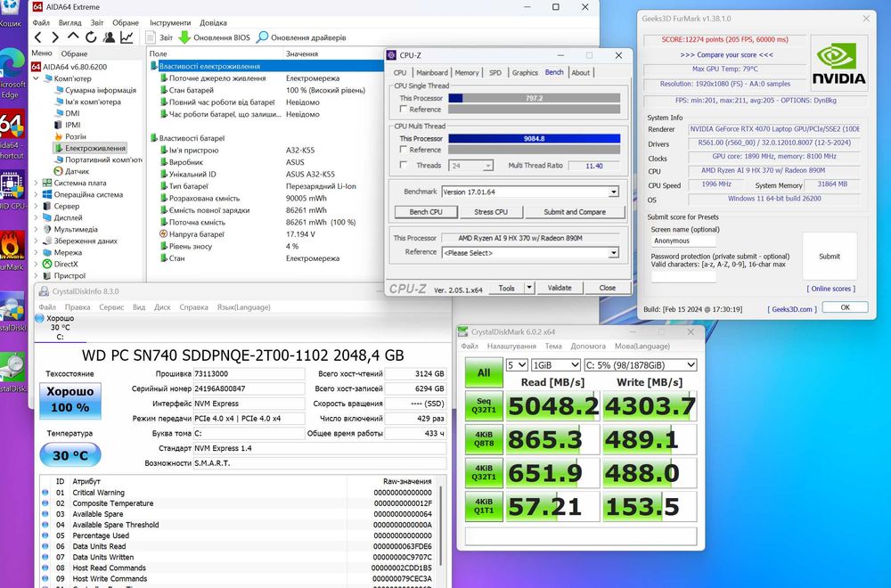Click AIDA64 up-level arrow icon
The image size is (891, 588).
coord(73,37)
